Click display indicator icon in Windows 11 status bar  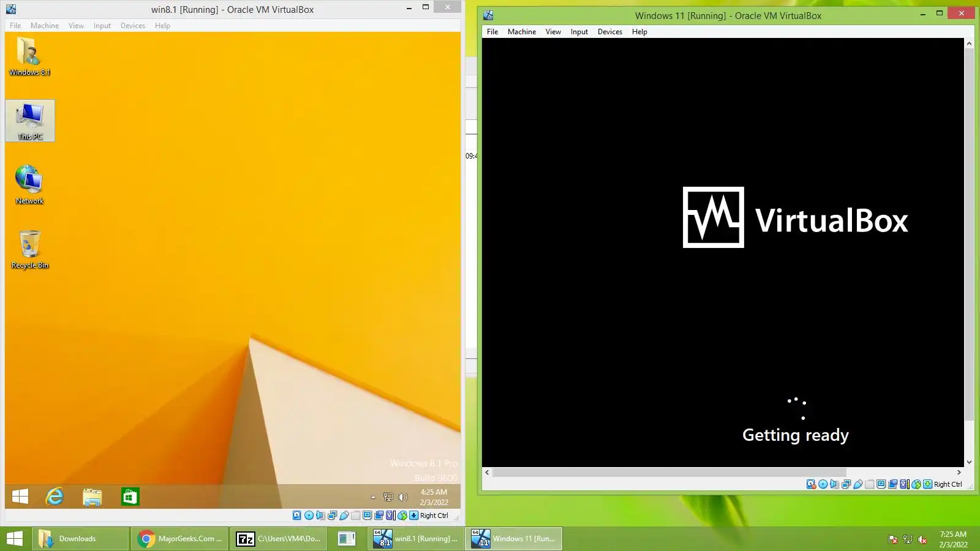(881, 484)
